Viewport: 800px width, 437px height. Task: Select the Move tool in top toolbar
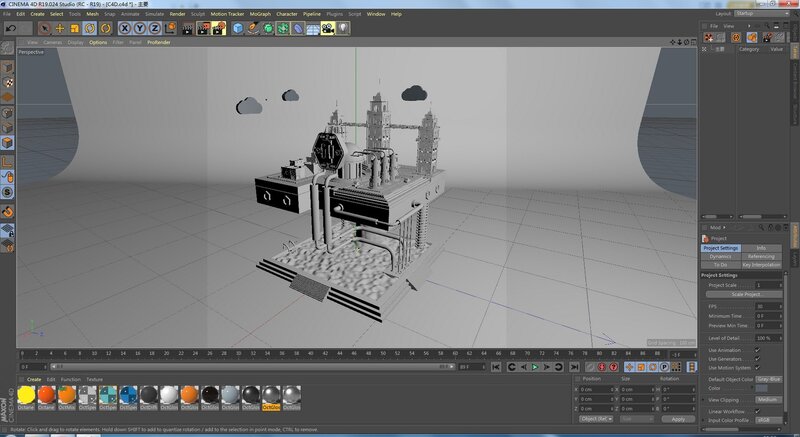(x=60, y=28)
